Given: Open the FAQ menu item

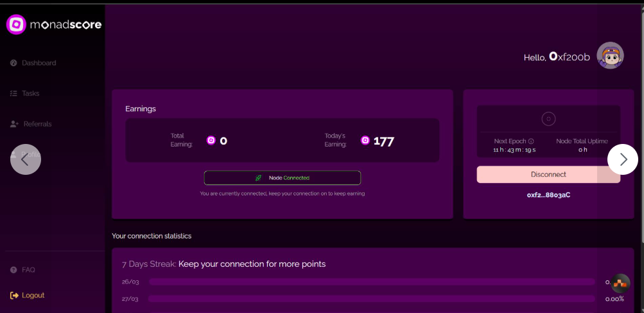Looking at the screenshot, I should pos(22,270).
